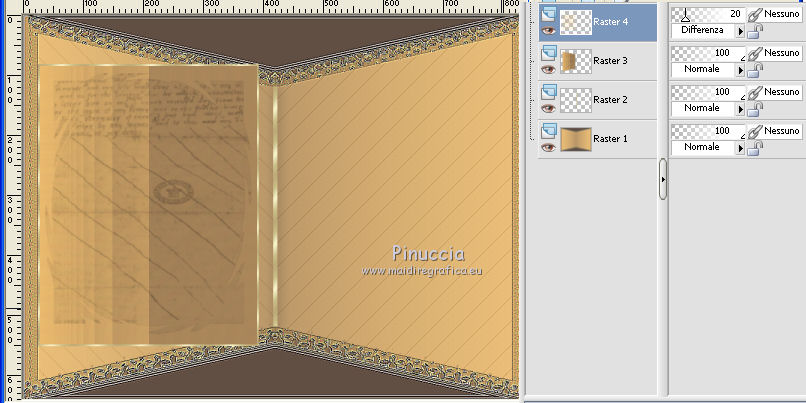Viewport: 806px width, 403px height.
Task: Click the Raster 4 opacity slider at 20
Action: click(x=708, y=14)
